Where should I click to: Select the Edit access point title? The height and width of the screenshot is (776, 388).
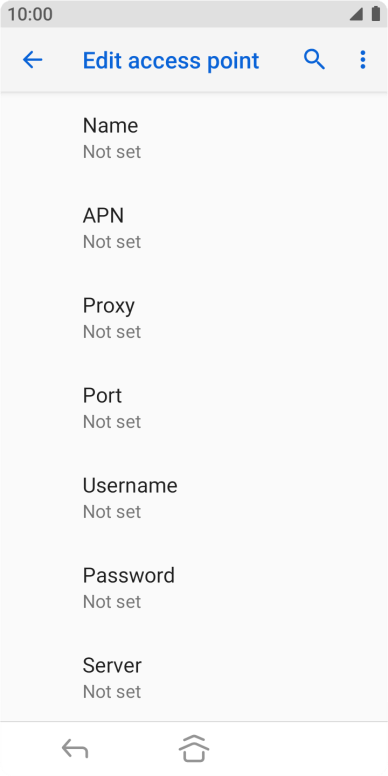tap(171, 60)
